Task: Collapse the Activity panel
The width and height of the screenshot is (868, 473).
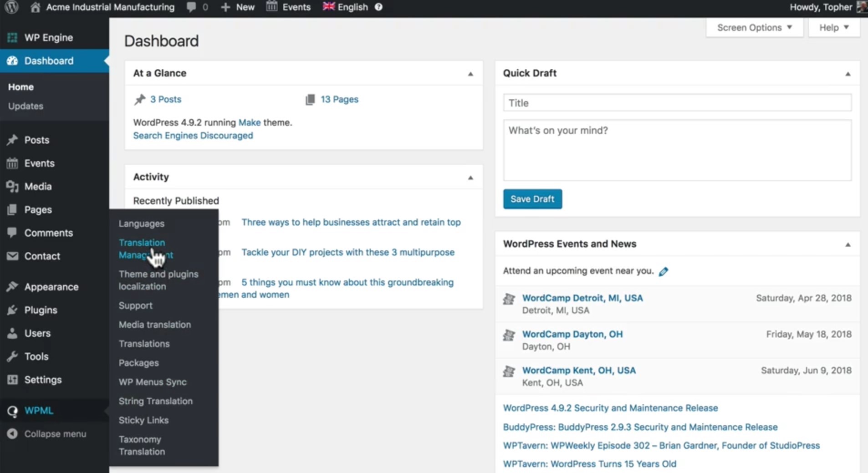Action: click(x=470, y=177)
